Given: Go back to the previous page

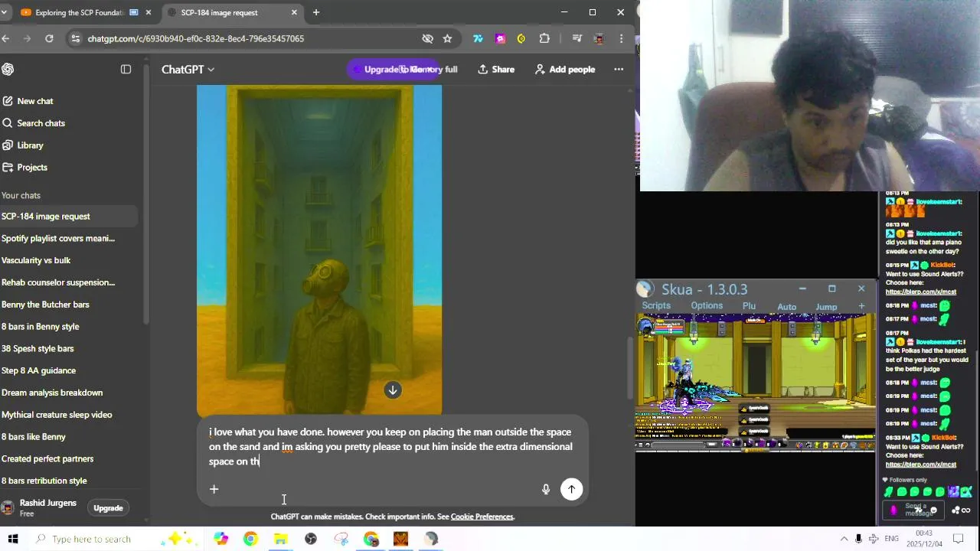Looking at the screenshot, I should pyautogui.click(x=5, y=38).
